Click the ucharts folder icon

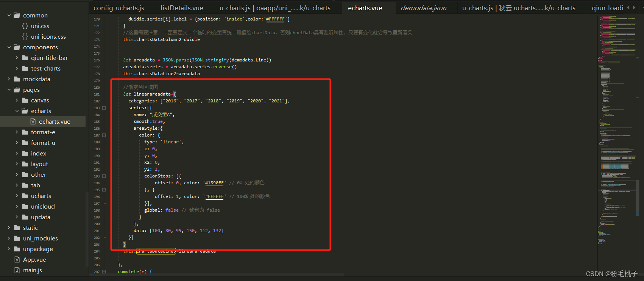[25, 196]
